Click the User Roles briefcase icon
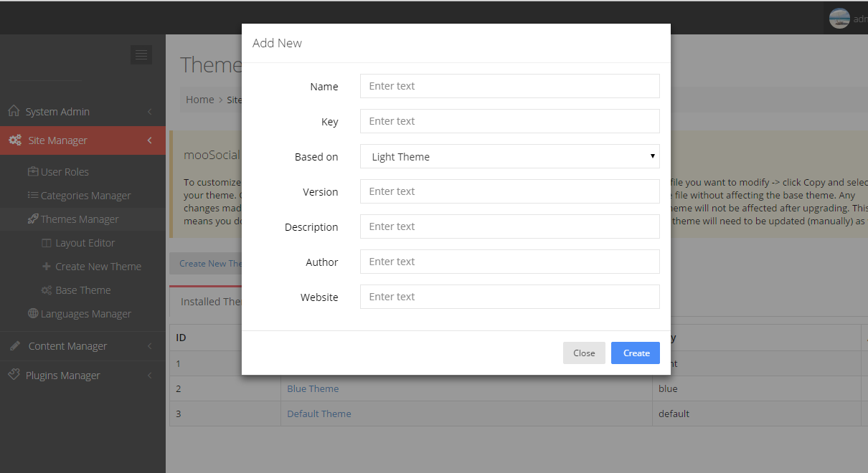The width and height of the screenshot is (868, 473). (x=33, y=171)
